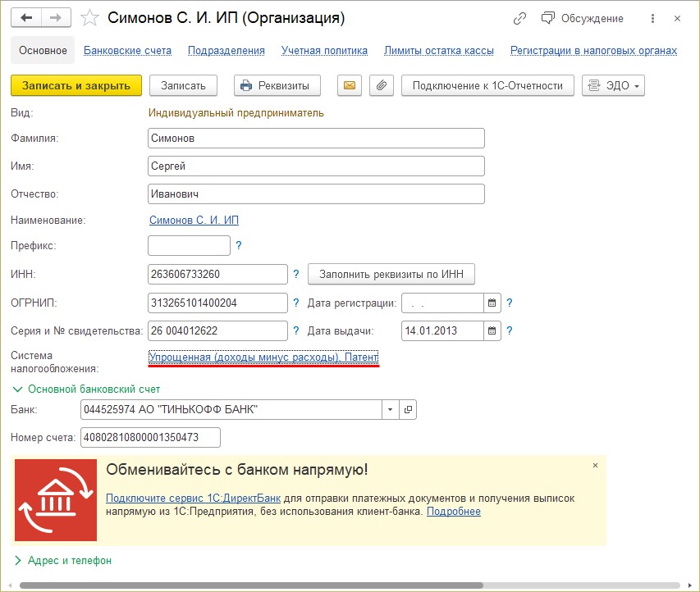The height and width of the screenshot is (592, 700).
Task: Click the Индивидуальный предприниматель text
Action: [236, 113]
